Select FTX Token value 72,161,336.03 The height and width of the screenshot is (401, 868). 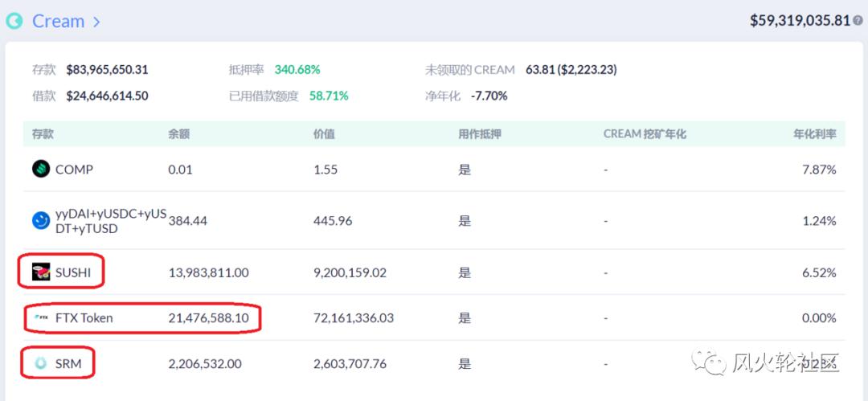pyautogui.click(x=354, y=318)
